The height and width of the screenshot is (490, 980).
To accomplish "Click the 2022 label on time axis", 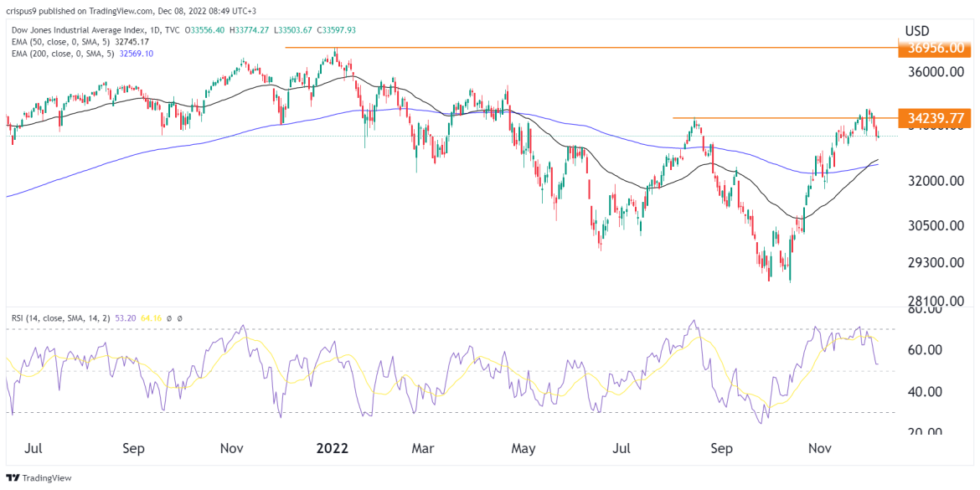I will 333,449.
